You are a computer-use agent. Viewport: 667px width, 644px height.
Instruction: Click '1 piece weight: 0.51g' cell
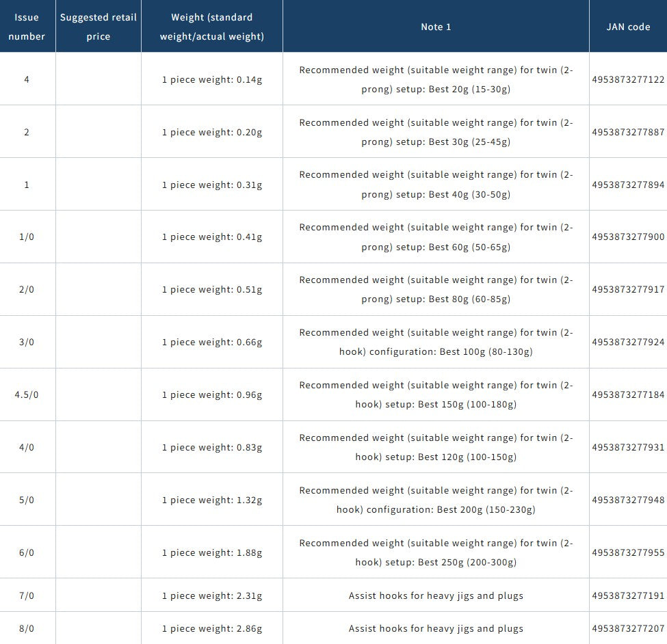click(212, 290)
